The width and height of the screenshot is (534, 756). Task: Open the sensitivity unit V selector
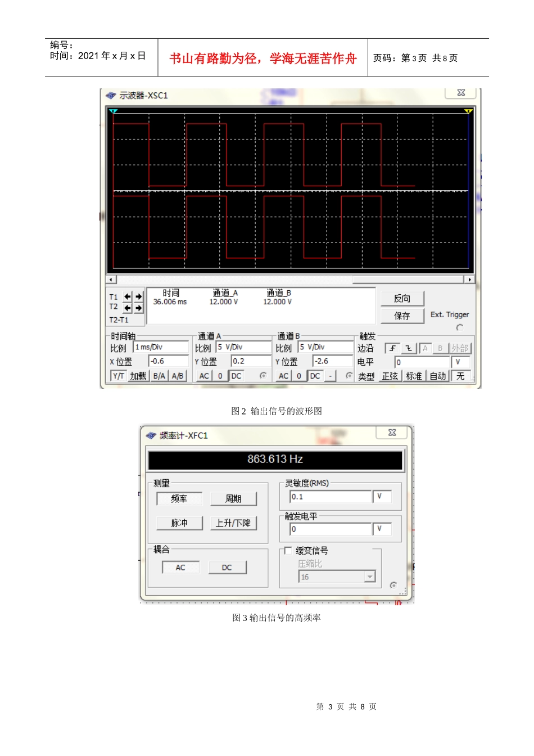[382, 497]
